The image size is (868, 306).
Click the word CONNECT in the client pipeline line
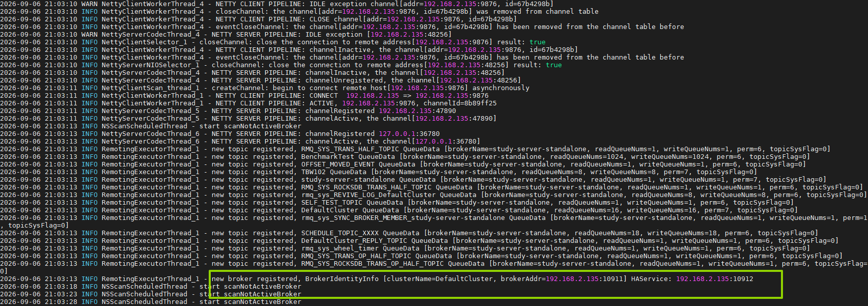(323, 96)
